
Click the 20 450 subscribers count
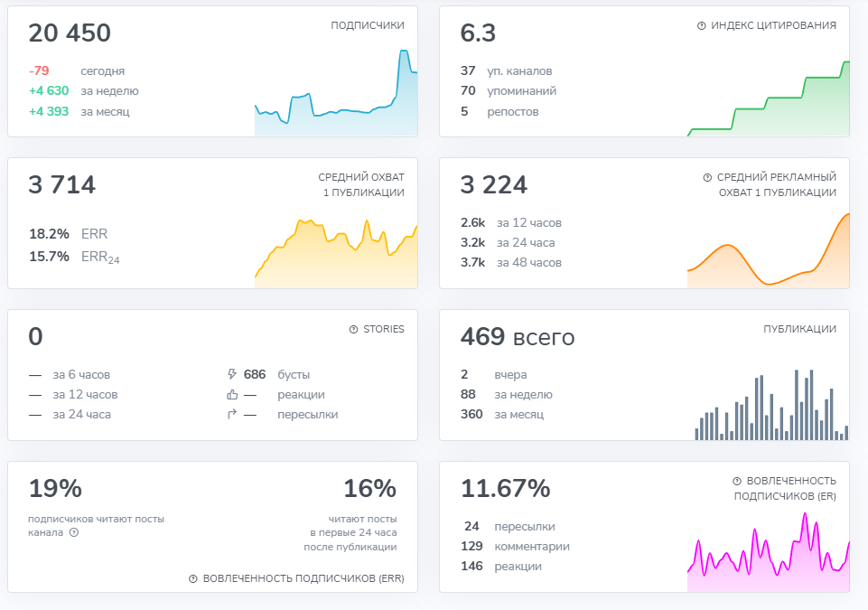70,33
